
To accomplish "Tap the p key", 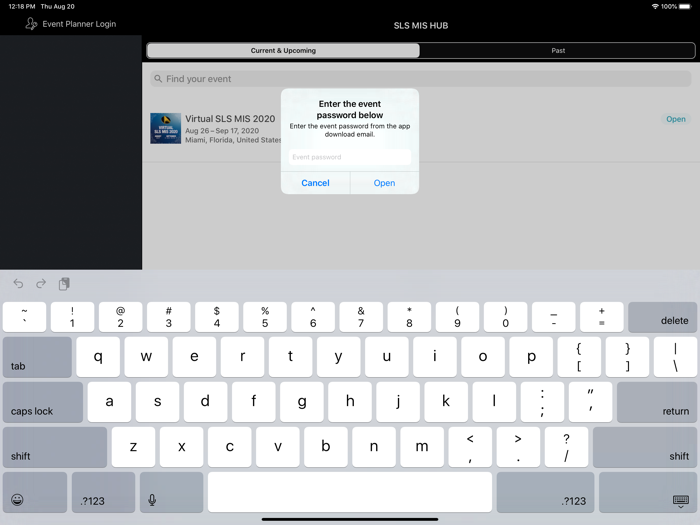I will (x=531, y=358).
